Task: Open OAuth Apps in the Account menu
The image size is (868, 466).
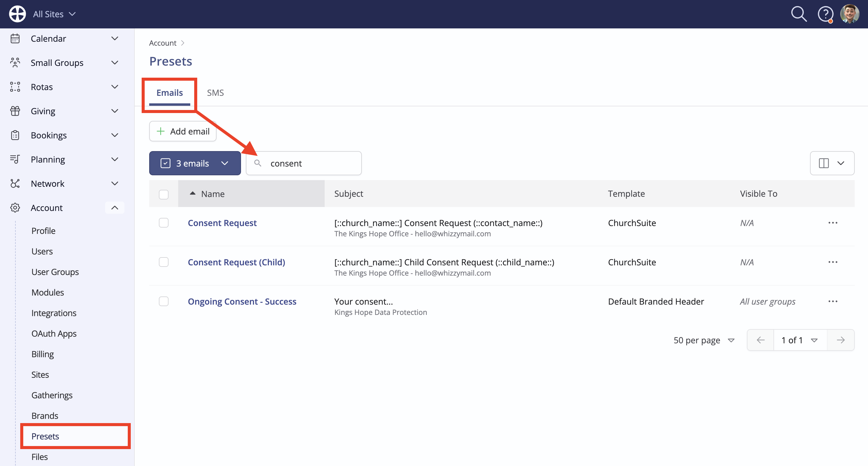Action: (x=54, y=334)
